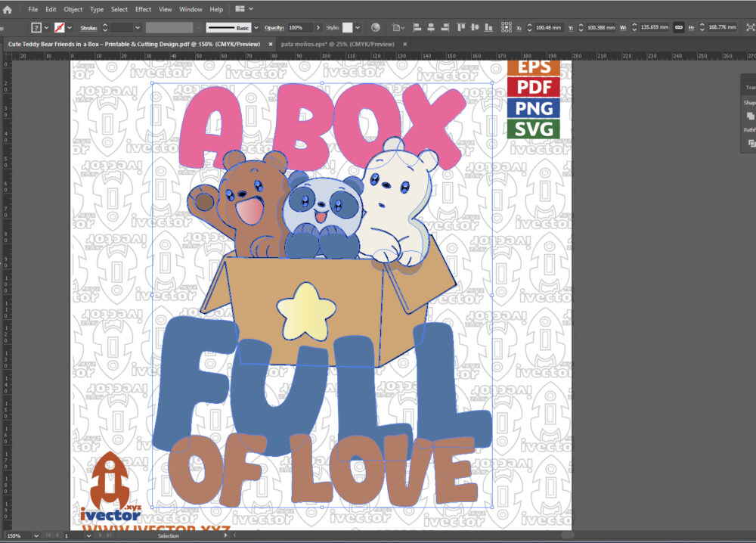This screenshot has height=543, width=756.
Task: Click the graphic Style swatch
Action: 348,28
